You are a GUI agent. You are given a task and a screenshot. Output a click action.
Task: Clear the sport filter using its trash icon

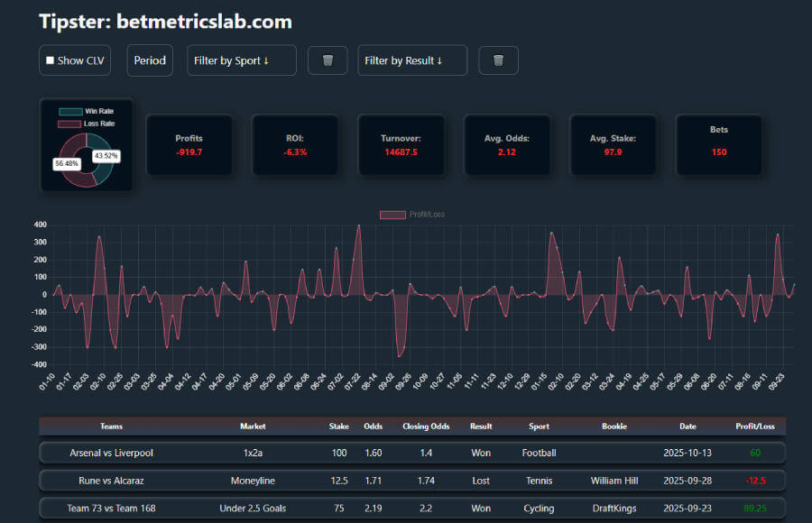tap(327, 60)
